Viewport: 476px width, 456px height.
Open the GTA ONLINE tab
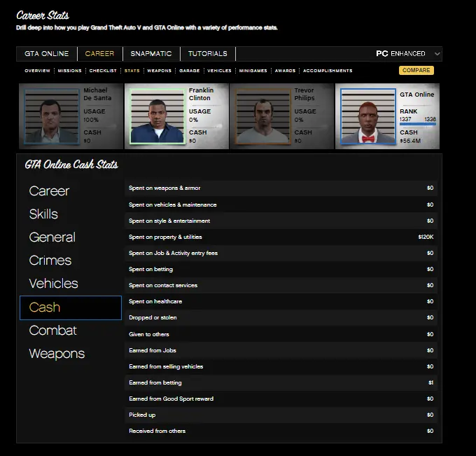47,54
